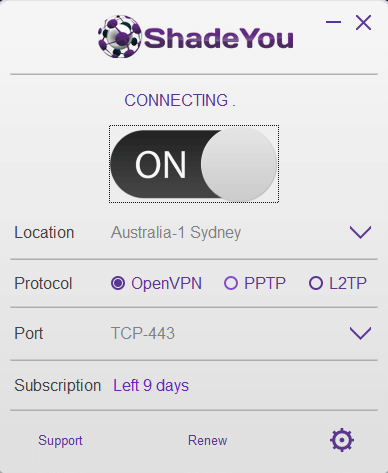Click the Protocol label
Screen dimensions: 388x473
(x=43, y=283)
